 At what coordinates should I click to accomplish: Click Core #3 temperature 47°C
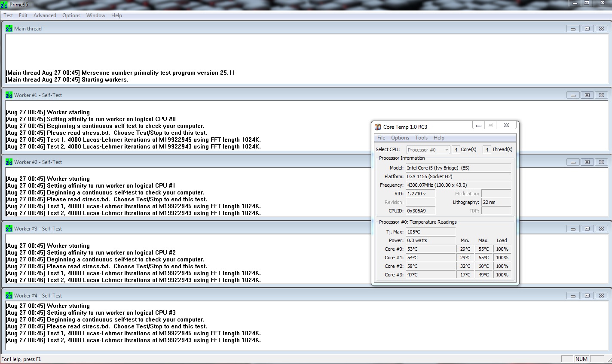tap(430, 275)
